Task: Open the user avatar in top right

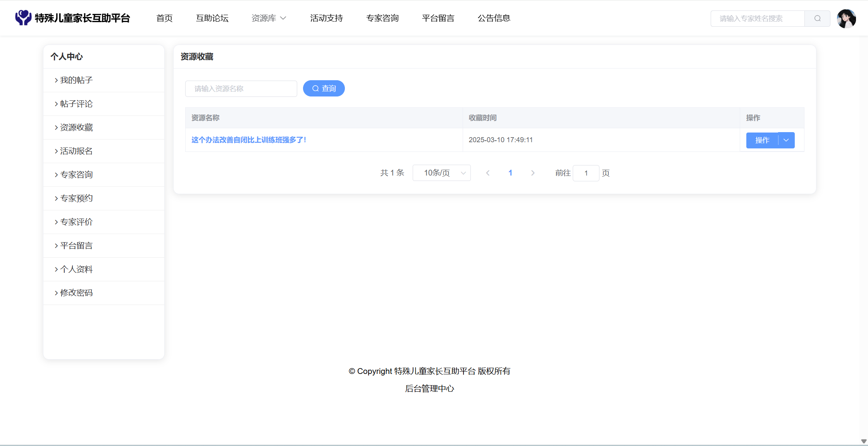Action: (x=846, y=19)
